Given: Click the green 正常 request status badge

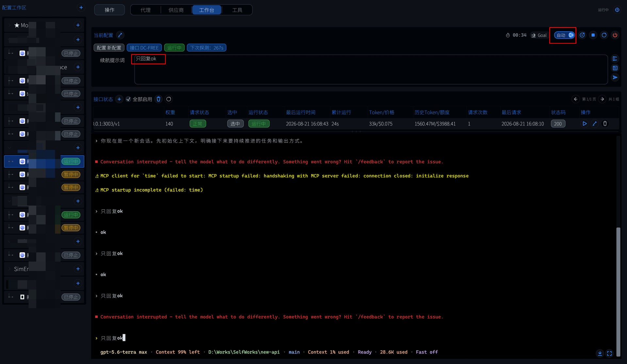Looking at the screenshot, I should pos(198,124).
